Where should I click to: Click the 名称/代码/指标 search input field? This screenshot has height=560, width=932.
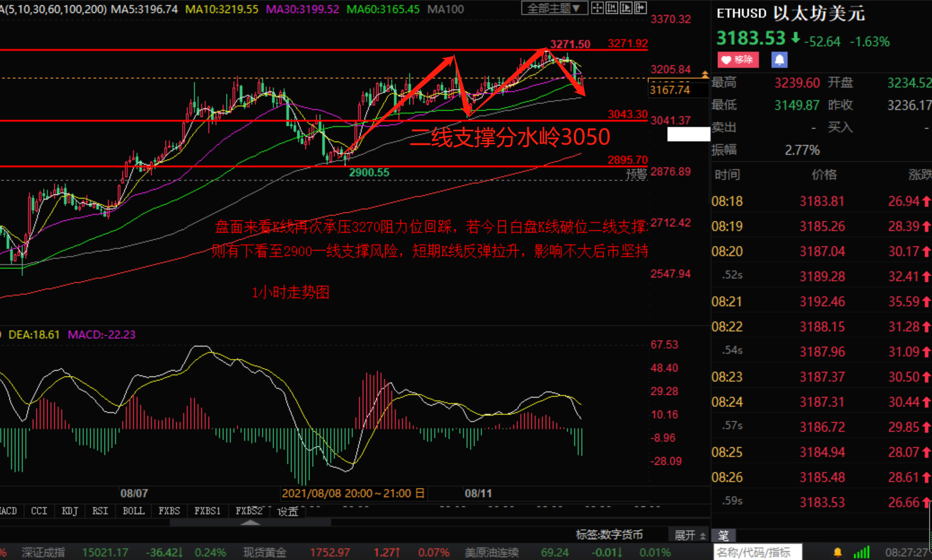pos(756,552)
